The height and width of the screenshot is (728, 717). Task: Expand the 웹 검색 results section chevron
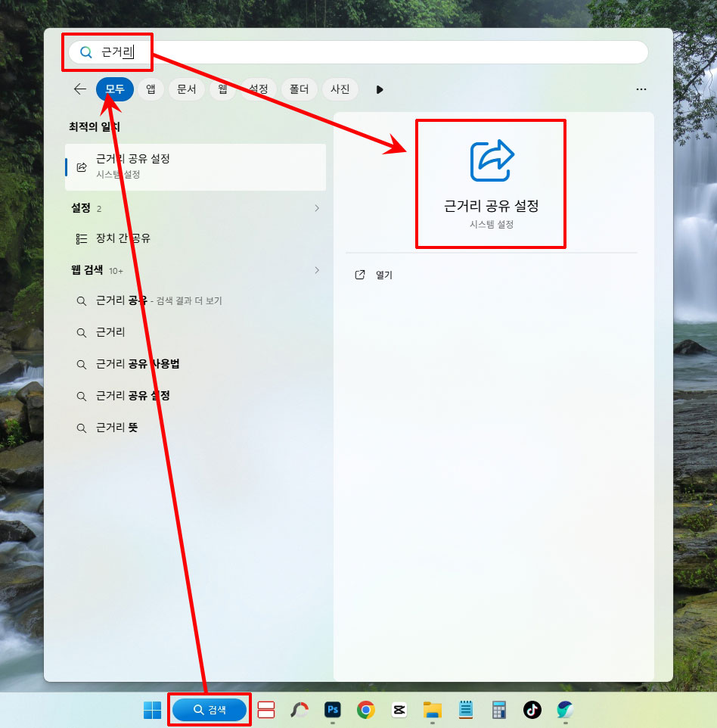(x=317, y=270)
